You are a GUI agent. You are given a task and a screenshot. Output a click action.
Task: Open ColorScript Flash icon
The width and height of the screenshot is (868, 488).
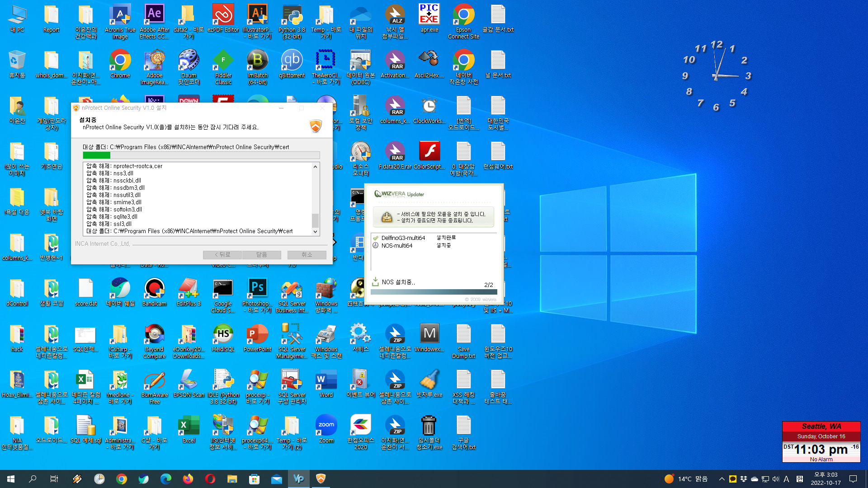(429, 155)
